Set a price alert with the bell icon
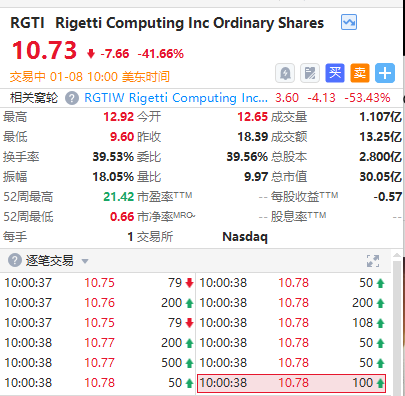The height and width of the screenshot is (396, 405). tap(285, 73)
